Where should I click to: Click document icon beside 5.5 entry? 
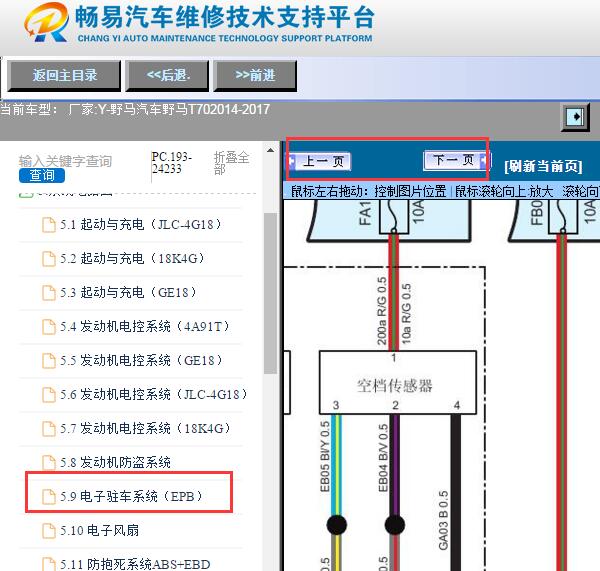[x=49, y=361]
